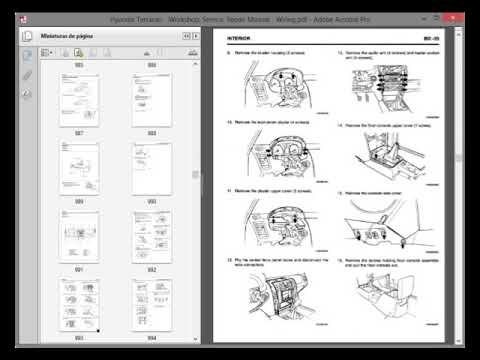Select page thumbnail 891
Image resolution: width=480 pixels, height=360 pixels.
point(79,236)
